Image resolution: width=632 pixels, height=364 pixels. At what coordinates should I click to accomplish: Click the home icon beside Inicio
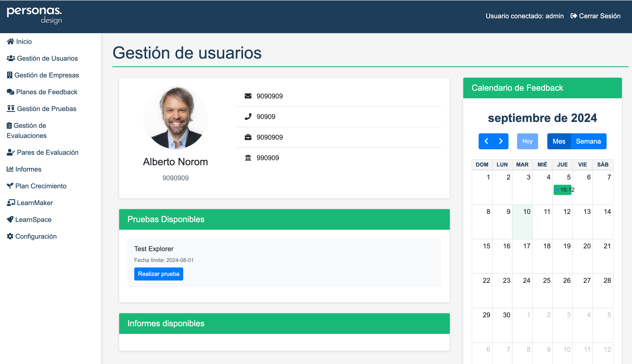tap(10, 42)
